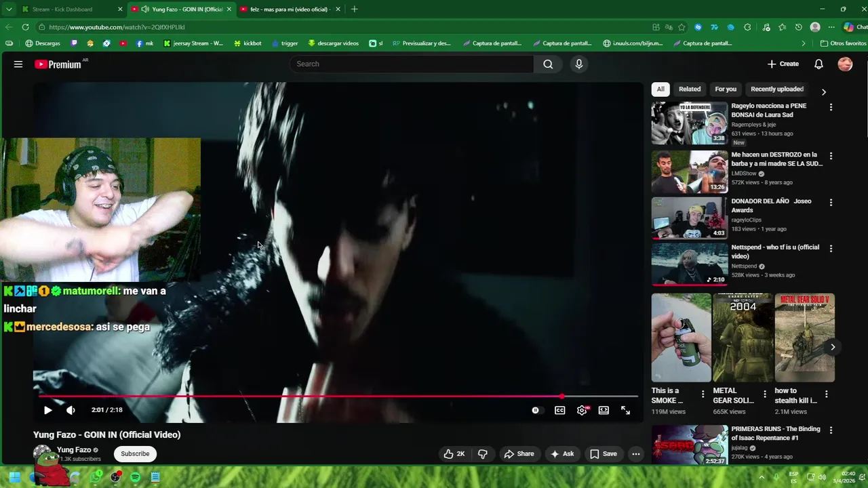
Task: Show more filter chips with arrow
Action: 824,92
